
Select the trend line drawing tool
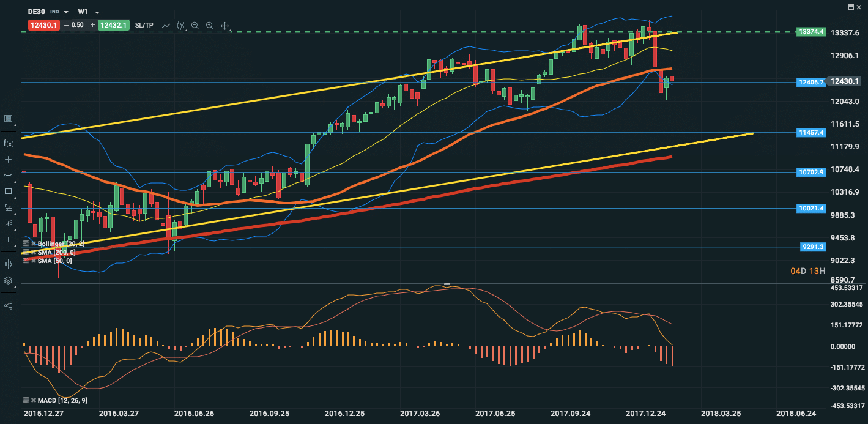pos(9,175)
